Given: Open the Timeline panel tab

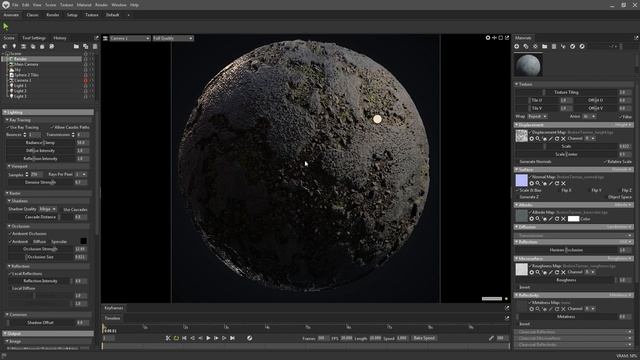Looking at the screenshot, I should coord(112,318).
